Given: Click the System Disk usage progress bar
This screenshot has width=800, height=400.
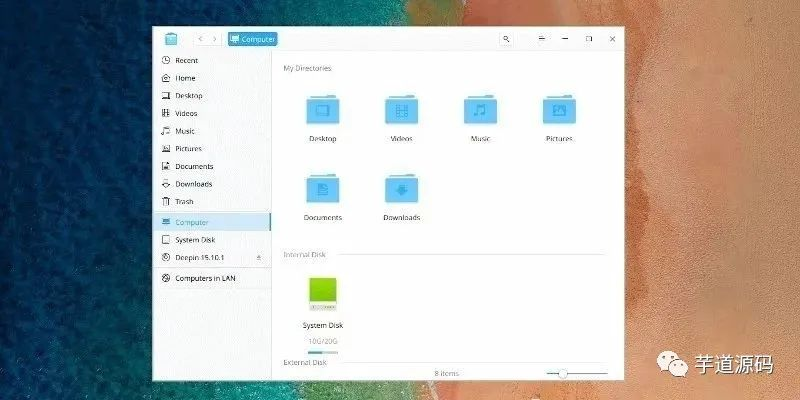Looking at the screenshot, I should click(322, 352).
